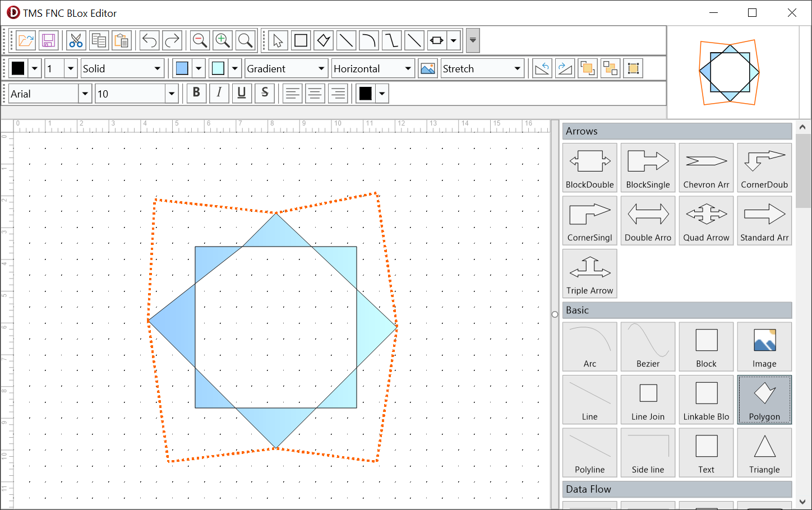Open the font color dropdown arrow
Image resolution: width=812 pixels, height=510 pixels.
382,94
